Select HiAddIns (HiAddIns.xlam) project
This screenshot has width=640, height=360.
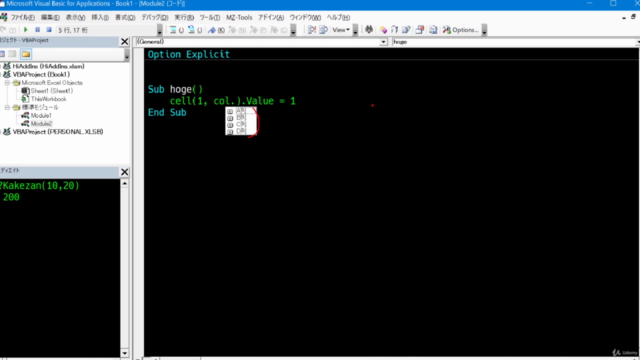click(48, 66)
